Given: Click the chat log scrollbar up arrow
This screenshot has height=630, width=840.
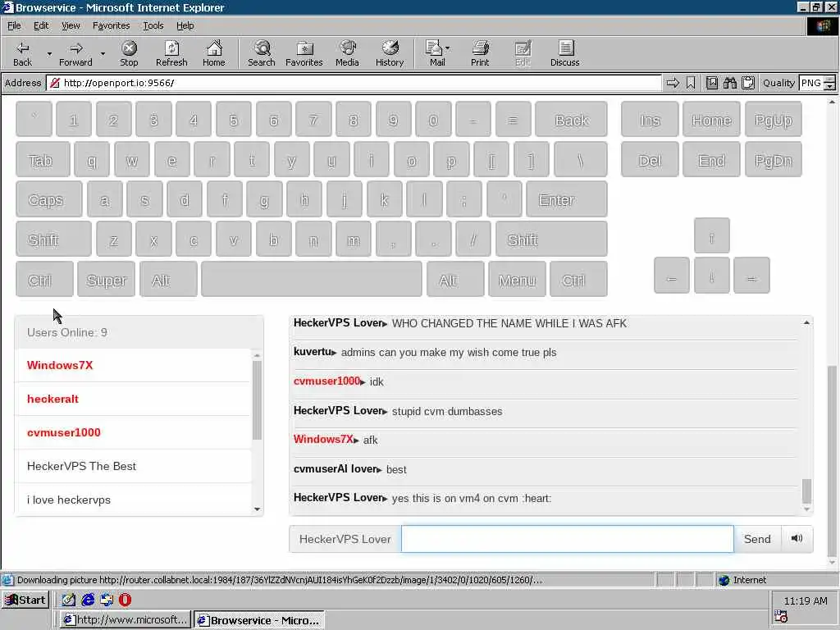Looking at the screenshot, I should point(806,322).
